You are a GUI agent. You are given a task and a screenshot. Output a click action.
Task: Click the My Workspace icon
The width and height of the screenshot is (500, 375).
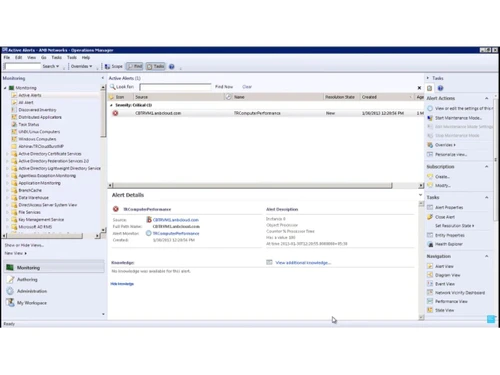[x=11, y=303]
